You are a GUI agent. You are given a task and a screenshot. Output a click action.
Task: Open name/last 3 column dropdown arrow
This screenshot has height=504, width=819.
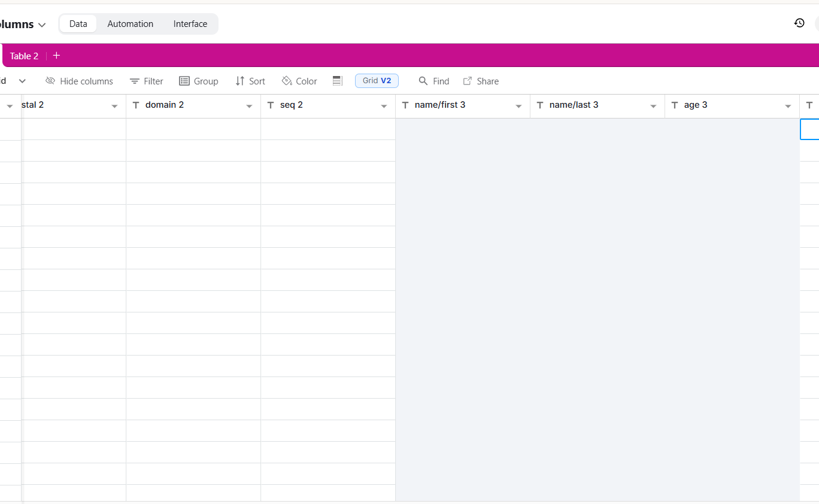[x=653, y=107]
